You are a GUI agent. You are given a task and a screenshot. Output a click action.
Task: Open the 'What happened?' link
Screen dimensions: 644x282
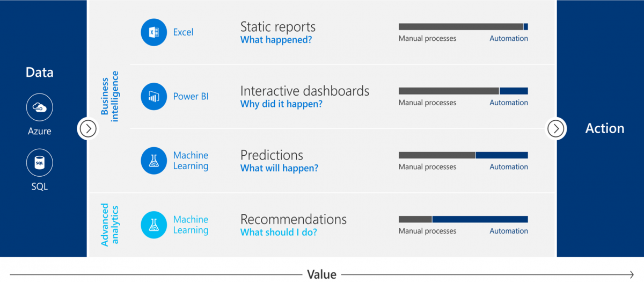click(276, 40)
